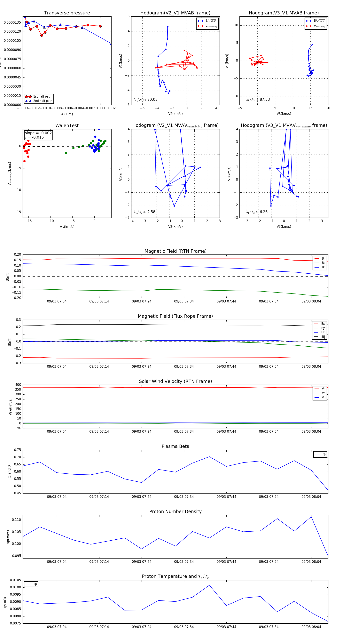Click the 'WalenTest' plot title
Screen dimensions: 351x644
coord(67,125)
